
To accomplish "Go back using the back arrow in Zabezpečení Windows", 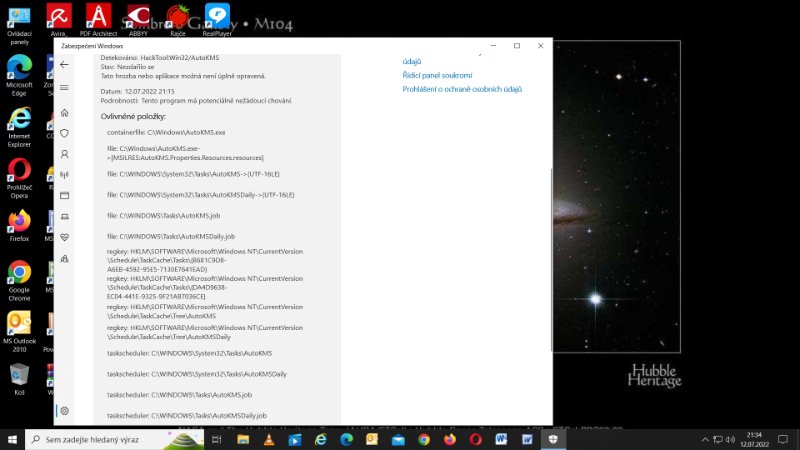I will tap(64, 65).
